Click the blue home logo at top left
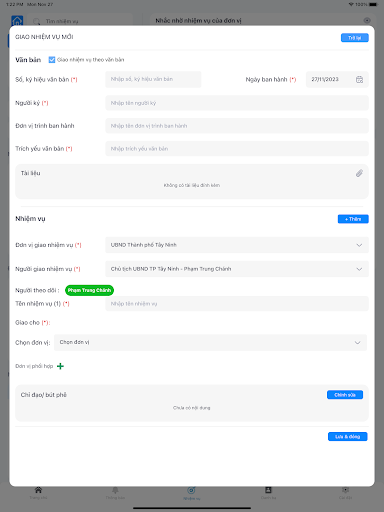The height and width of the screenshot is (512, 384). click(x=17, y=21)
